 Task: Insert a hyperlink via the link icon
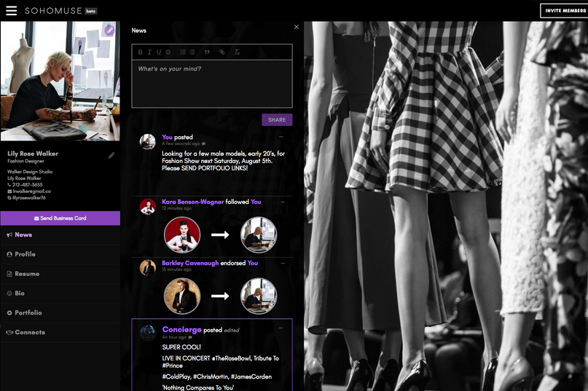tap(222, 52)
